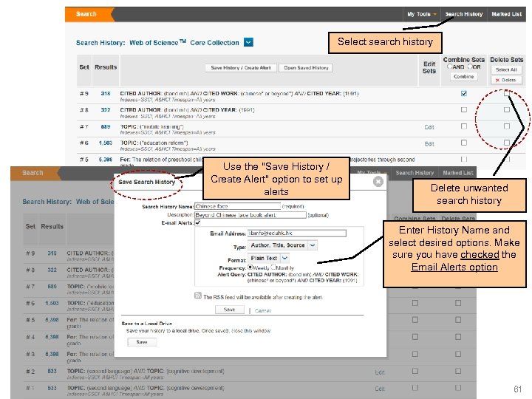This screenshot has width=532, height=399.
Task: Open My Tools menu in top bar
Action: pyautogui.click(x=422, y=14)
